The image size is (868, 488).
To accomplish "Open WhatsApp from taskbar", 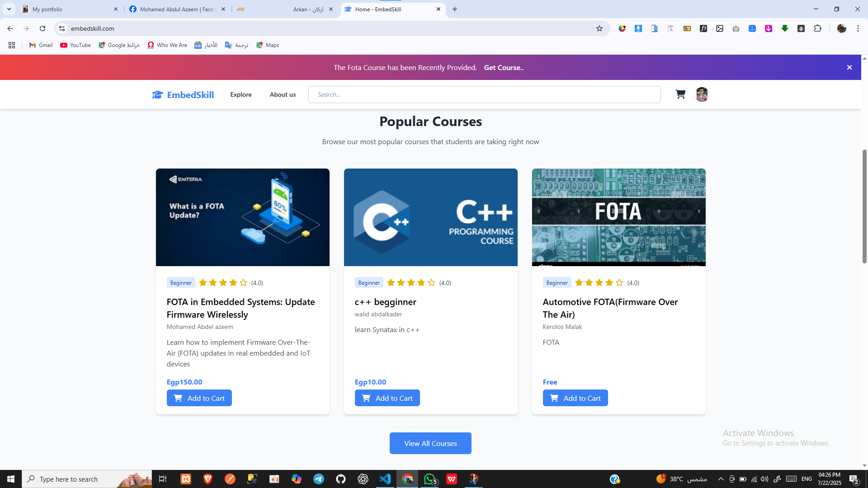I will pyautogui.click(x=429, y=479).
